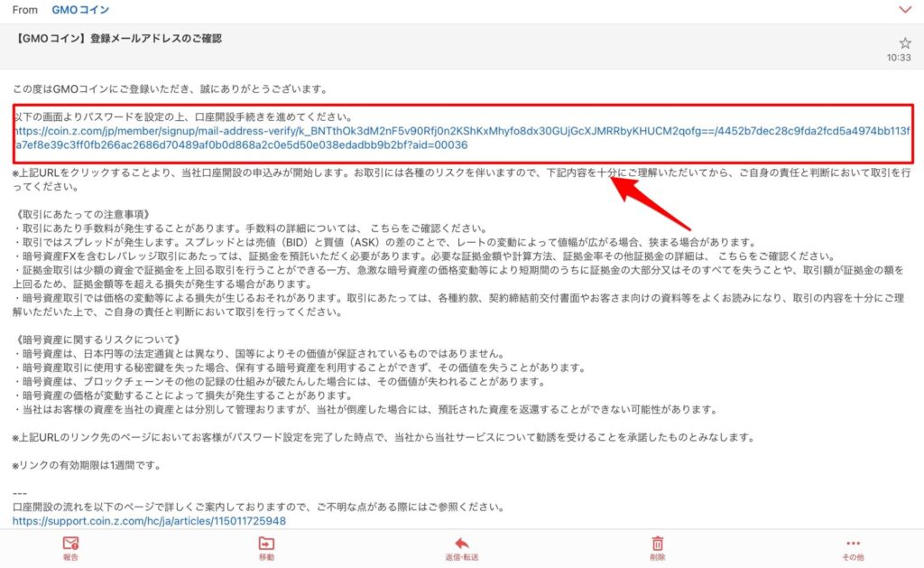Image resolution: width=924 pixels, height=568 pixels.
Task: Tap the 返信·転送 reply arrow icon
Action: pyautogui.click(x=462, y=544)
